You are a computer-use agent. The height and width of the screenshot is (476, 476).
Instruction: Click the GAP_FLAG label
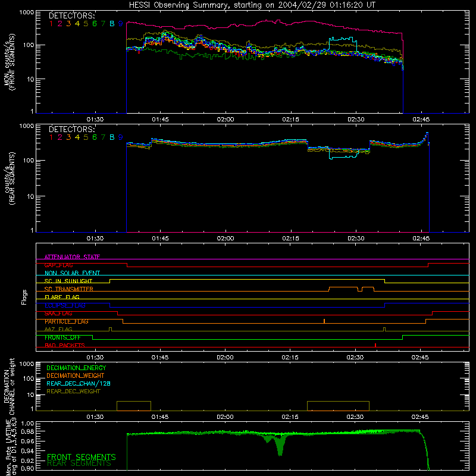(58, 265)
